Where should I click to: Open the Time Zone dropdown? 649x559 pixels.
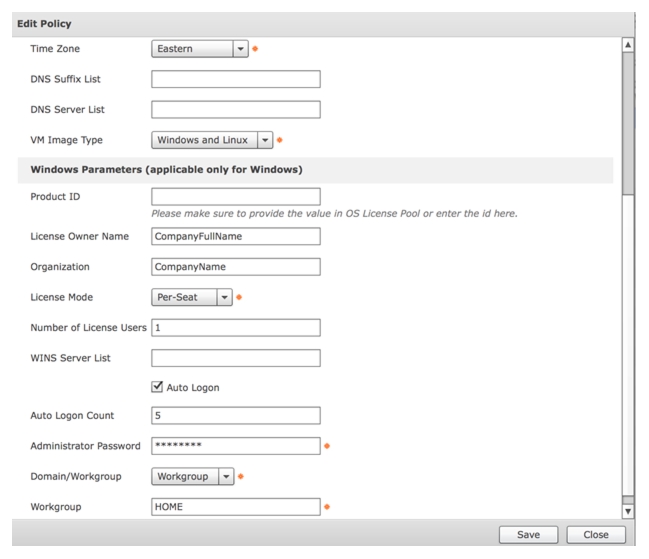pyautogui.click(x=200, y=49)
